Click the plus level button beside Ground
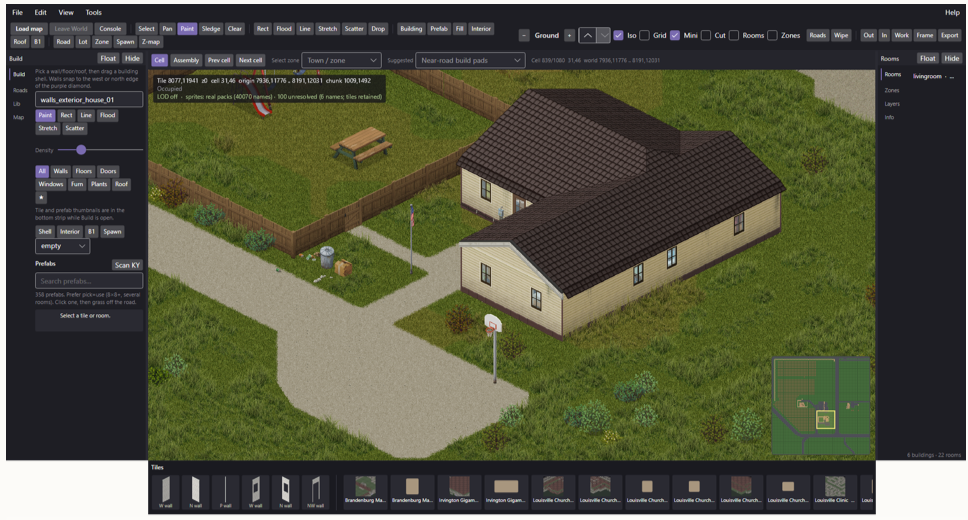The image size is (968, 520). pos(569,35)
